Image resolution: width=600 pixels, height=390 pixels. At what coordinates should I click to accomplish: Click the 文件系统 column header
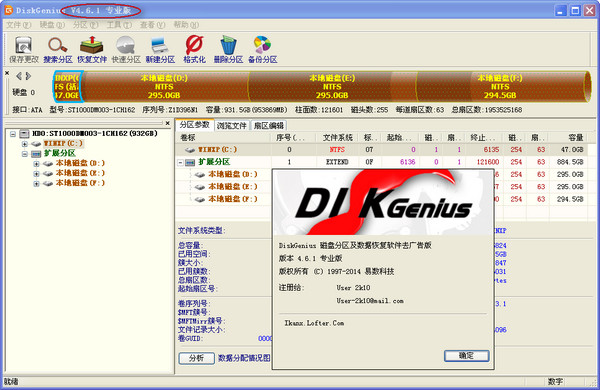coord(337,137)
